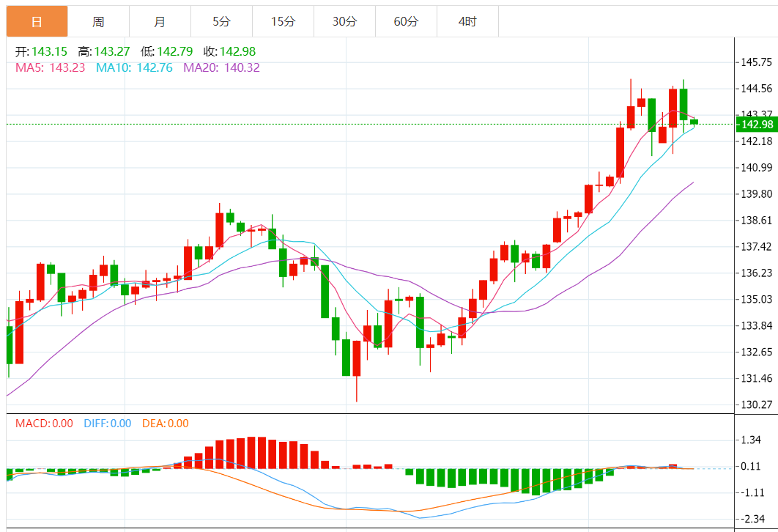Click the 低: 142.79 low value

coord(167,51)
